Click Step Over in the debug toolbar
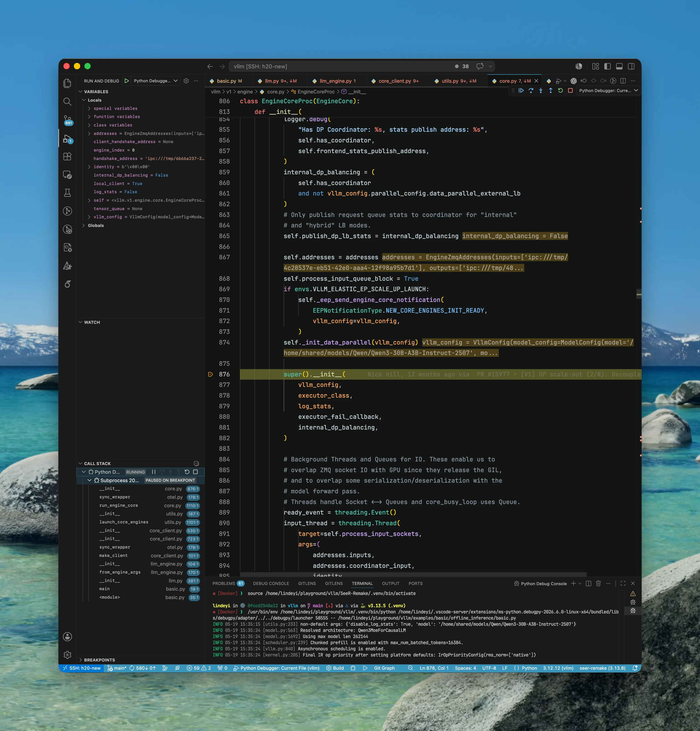This screenshot has height=731, width=700. point(531,91)
